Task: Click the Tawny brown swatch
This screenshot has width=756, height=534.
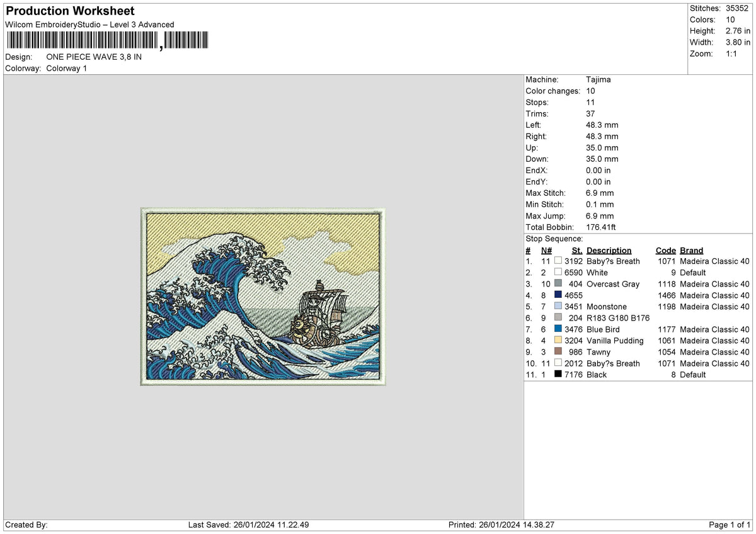Action: (x=558, y=352)
